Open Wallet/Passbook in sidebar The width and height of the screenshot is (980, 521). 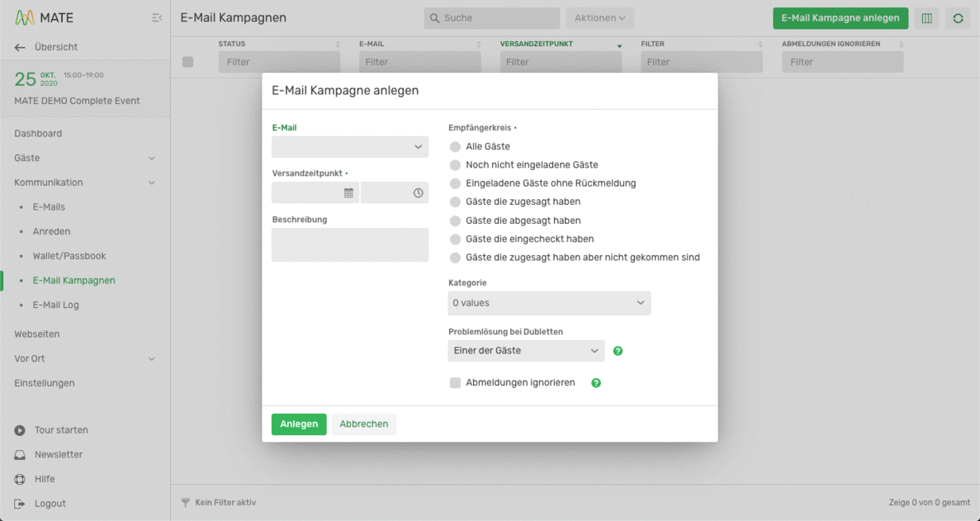69,257
